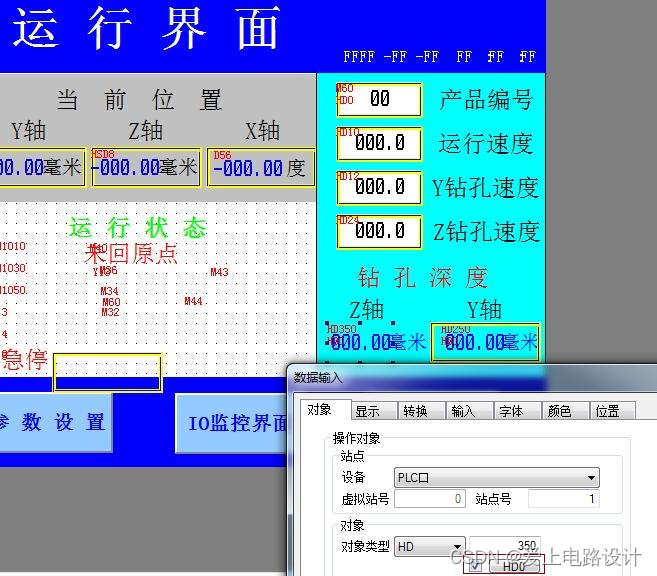The image size is (657, 576).
Task: Open the 对象类型 HD dropdown
Action: pyautogui.click(x=429, y=546)
